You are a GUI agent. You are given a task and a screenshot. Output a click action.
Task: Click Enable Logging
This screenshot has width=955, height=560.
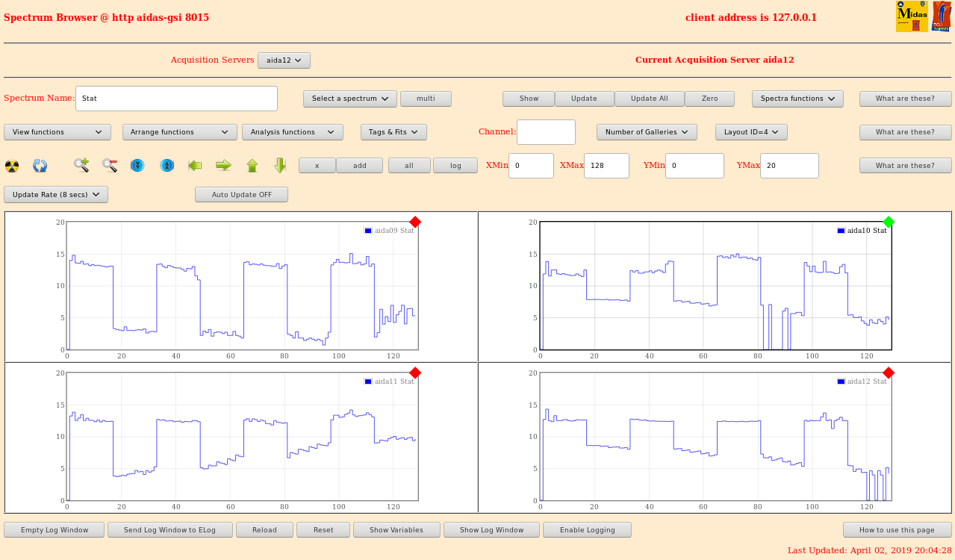(587, 530)
